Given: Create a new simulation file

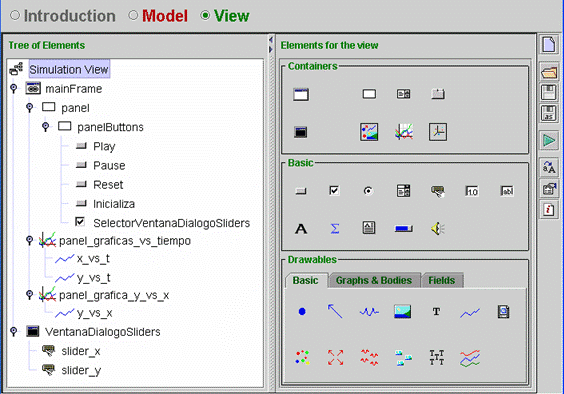Looking at the screenshot, I should pos(549,45).
